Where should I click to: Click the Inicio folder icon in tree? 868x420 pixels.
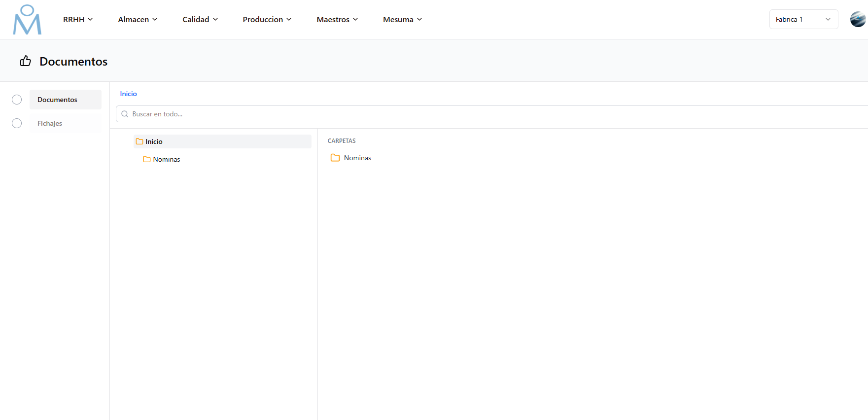(x=139, y=141)
